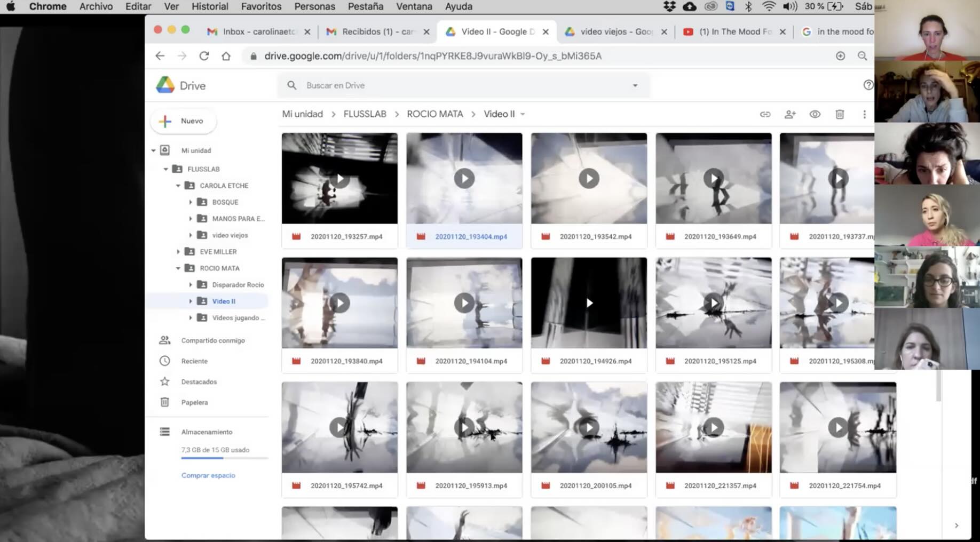Collapse the CAROLA ETCHE folder arrow
Viewport: 980px width, 542px height.
point(178,186)
